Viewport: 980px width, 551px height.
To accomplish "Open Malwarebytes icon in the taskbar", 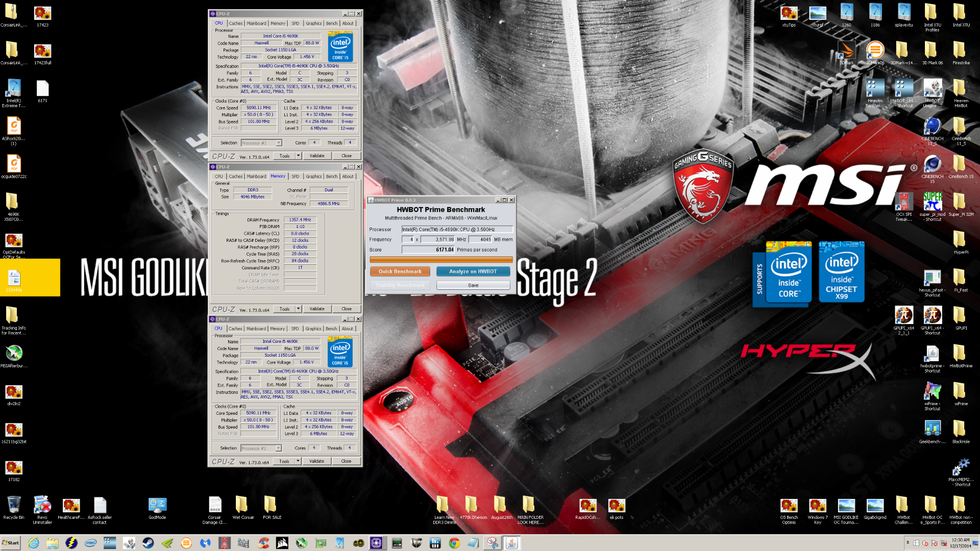I will pyautogui.click(x=206, y=543).
